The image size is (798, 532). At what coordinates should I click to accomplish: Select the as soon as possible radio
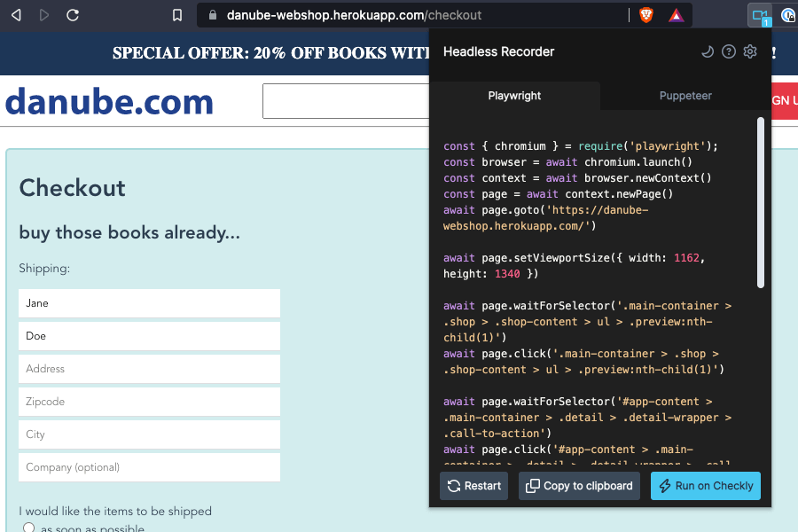point(29,528)
